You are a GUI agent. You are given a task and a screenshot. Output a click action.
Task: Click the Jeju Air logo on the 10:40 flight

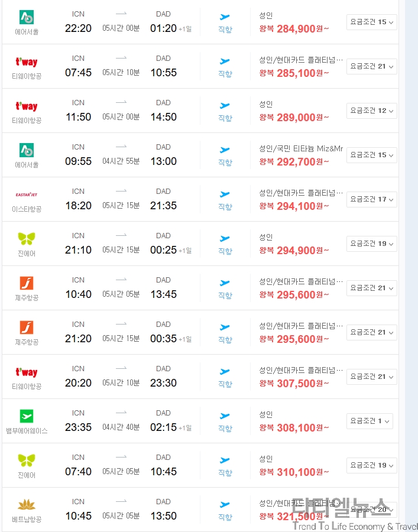[x=27, y=283]
